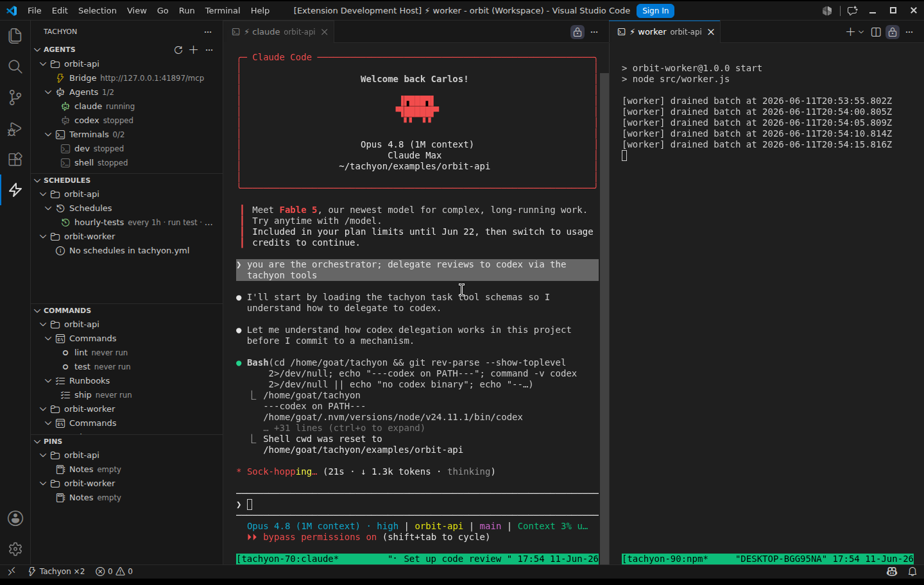924x585 pixels.
Task: Select the shell stopped terminal
Action: (x=127, y=162)
